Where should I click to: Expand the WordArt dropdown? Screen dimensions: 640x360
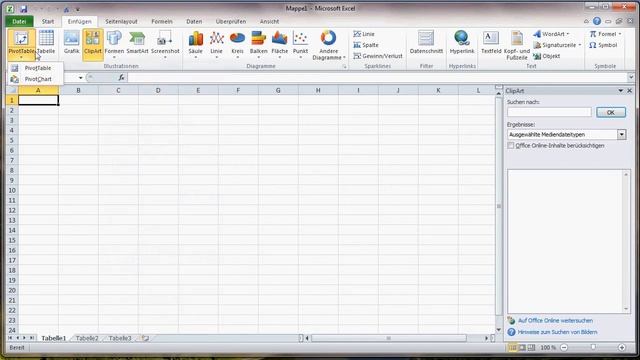tap(568, 34)
